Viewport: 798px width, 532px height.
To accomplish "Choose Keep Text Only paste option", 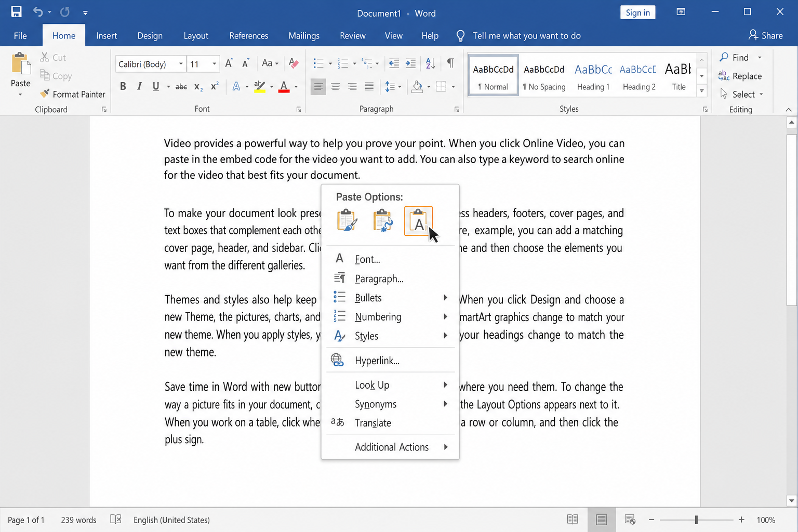I will point(418,221).
